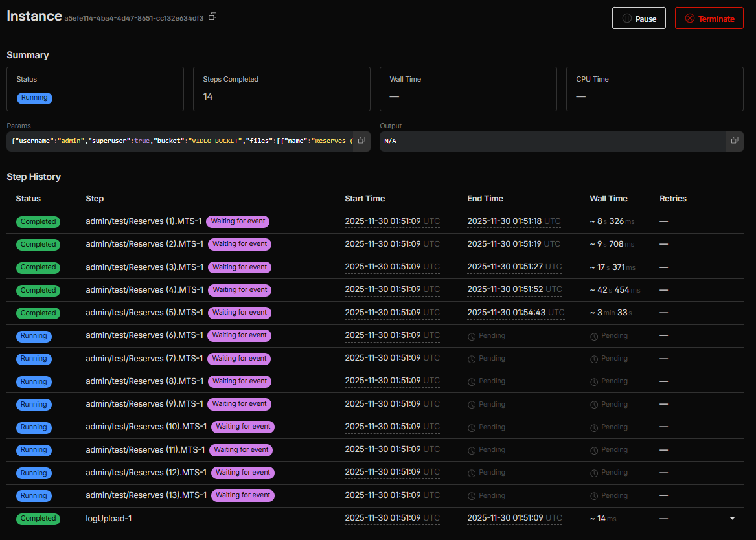Copy the instance ID to clipboard
The height and width of the screenshot is (540, 756).
(212, 17)
